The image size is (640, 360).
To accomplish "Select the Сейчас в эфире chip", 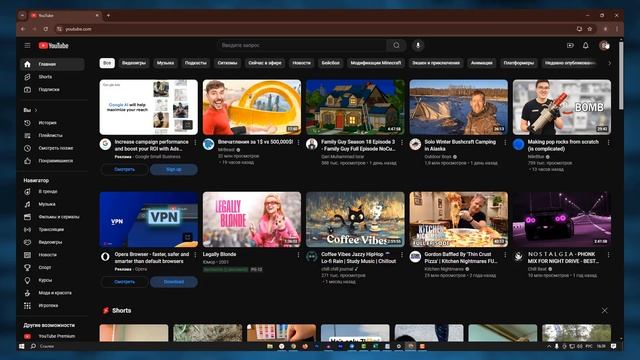I will [x=265, y=63].
